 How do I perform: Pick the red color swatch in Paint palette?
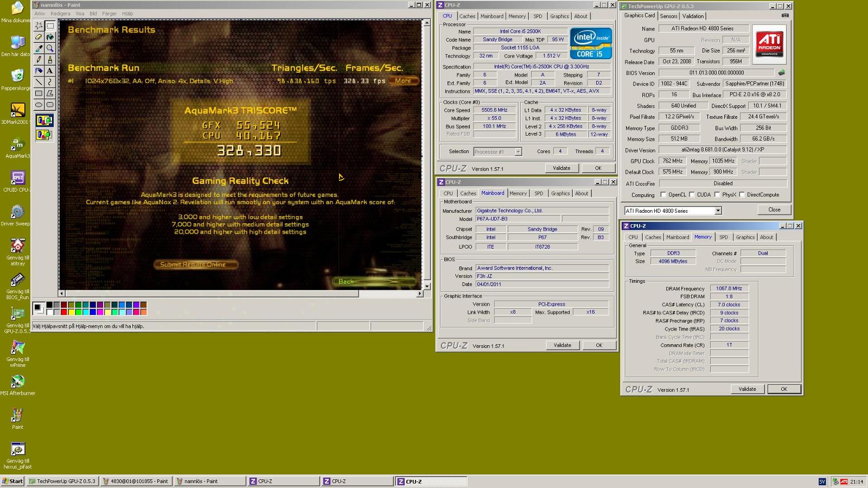click(63, 312)
